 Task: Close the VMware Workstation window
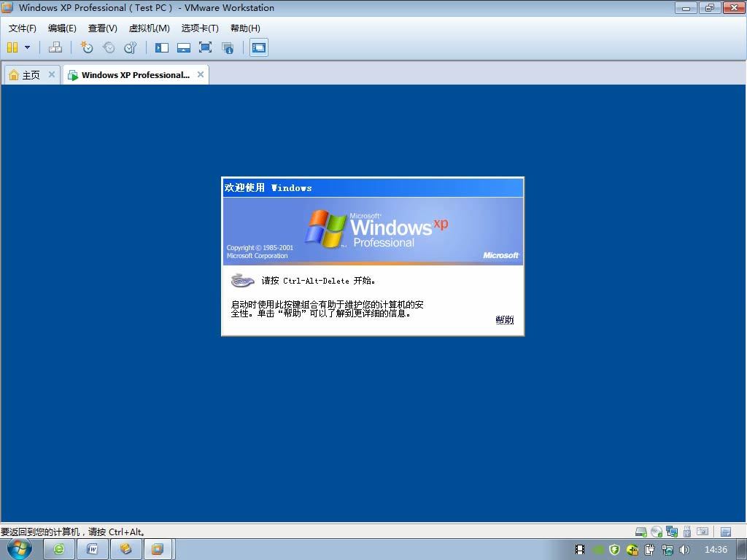(x=734, y=7)
